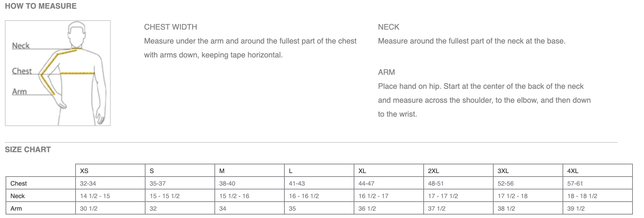Select chest value 41-43 for size L
Viewport: 644px width, 218px height.
(297, 183)
